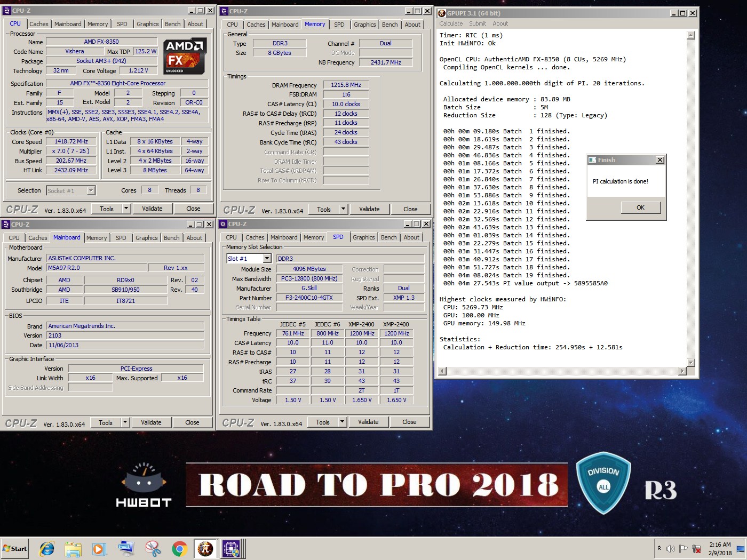Open the Snipping Tool scissors icon
747x560 pixels.
point(153,548)
